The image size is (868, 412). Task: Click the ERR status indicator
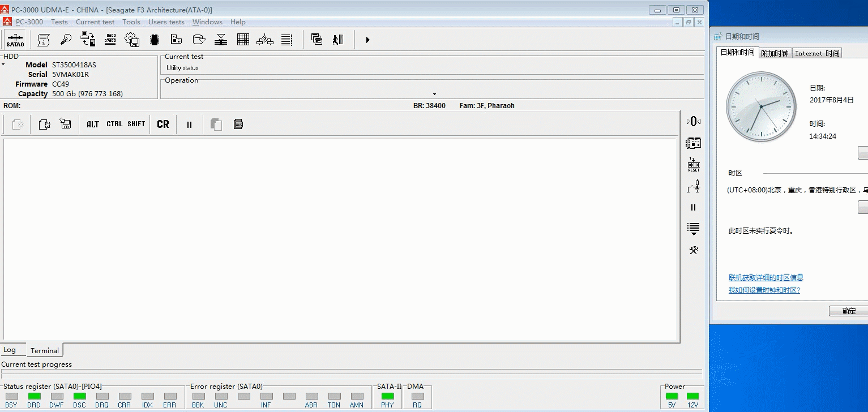tap(170, 396)
